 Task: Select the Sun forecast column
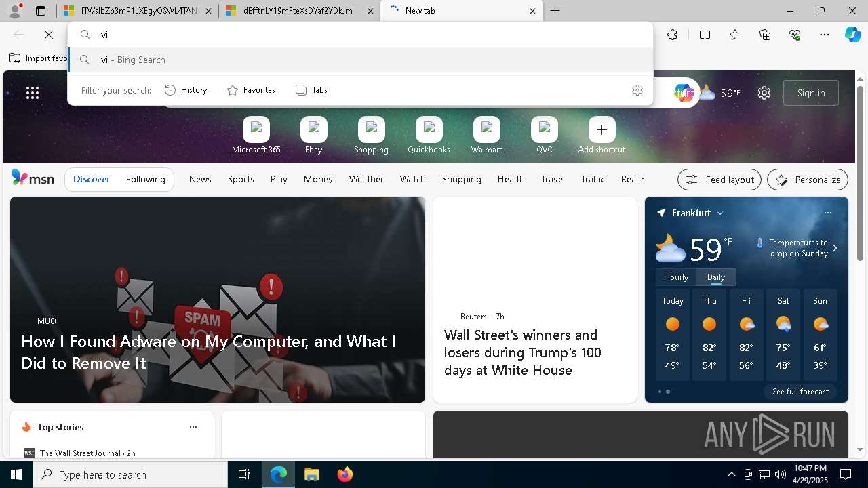click(x=820, y=335)
